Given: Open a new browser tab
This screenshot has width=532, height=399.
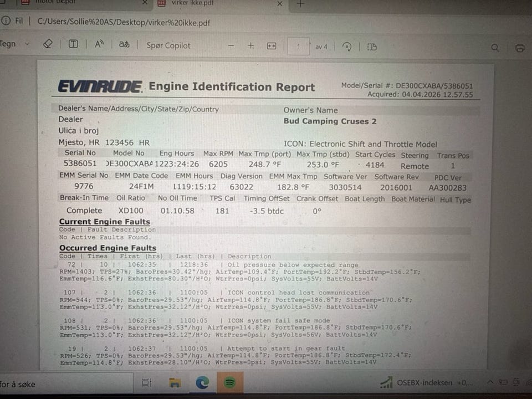Looking at the screenshot, I should click(300, 4).
